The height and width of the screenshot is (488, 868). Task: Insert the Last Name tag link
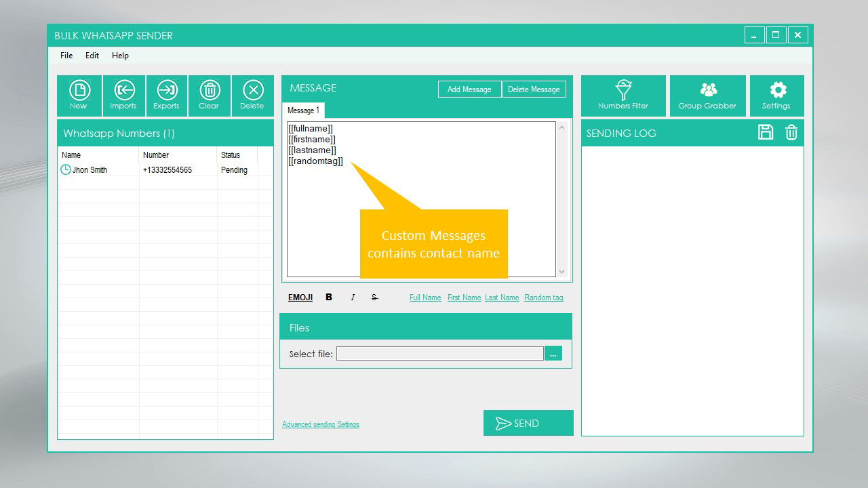point(502,298)
